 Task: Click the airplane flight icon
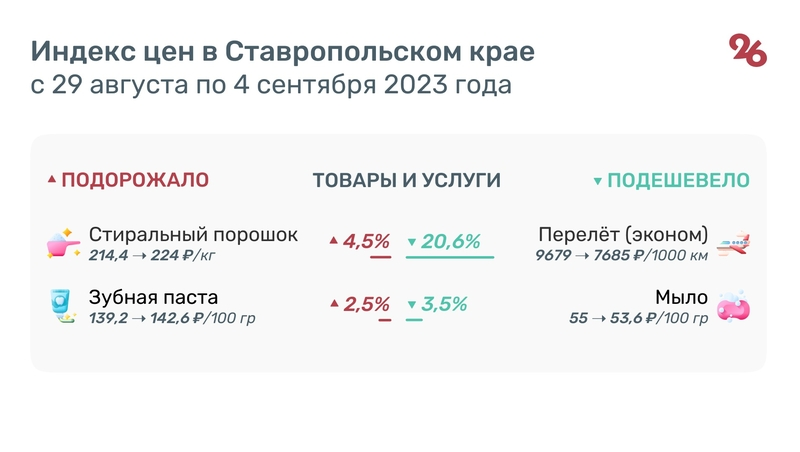tap(734, 243)
